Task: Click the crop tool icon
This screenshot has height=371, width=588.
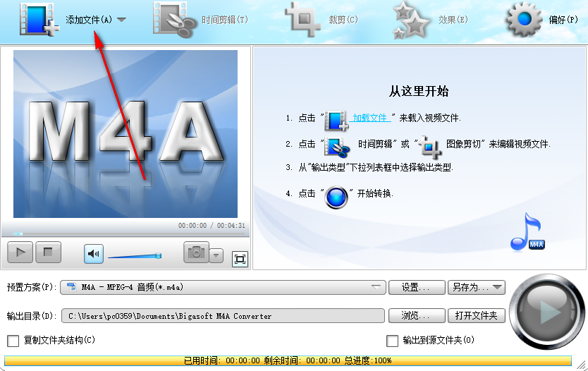Action: (x=303, y=20)
